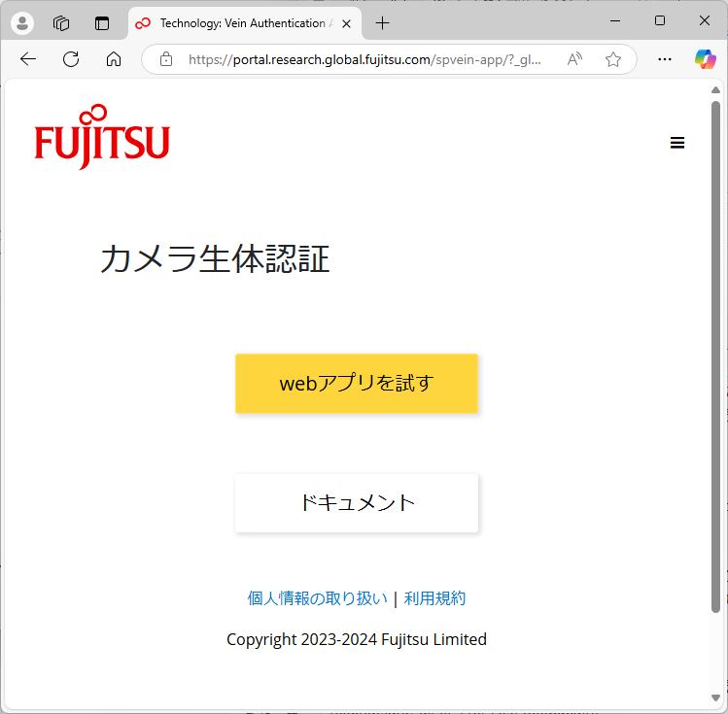Viewport: 728px width, 714px height.
Task: Open the browser profile avatar icon
Action: click(22, 22)
